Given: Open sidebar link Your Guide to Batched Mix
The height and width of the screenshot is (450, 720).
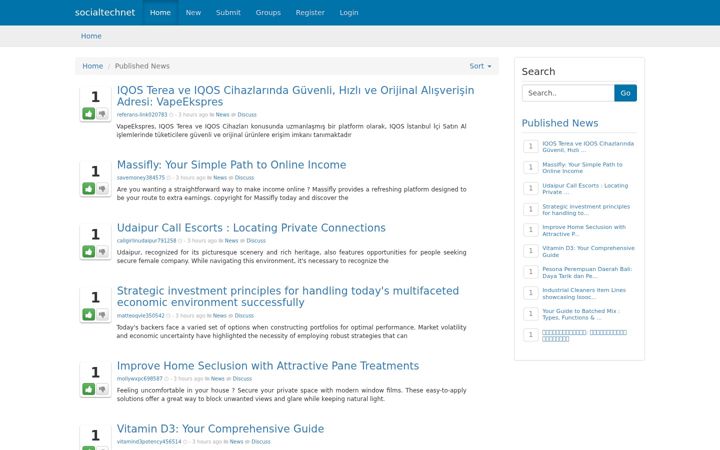Looking at the screenshot, I should (x=581, y=314).
